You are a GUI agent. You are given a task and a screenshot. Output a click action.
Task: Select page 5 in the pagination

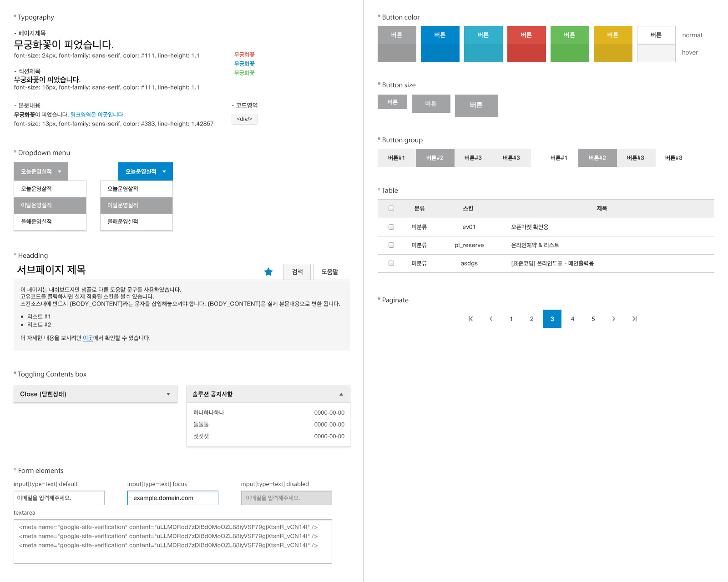[593, 319]
